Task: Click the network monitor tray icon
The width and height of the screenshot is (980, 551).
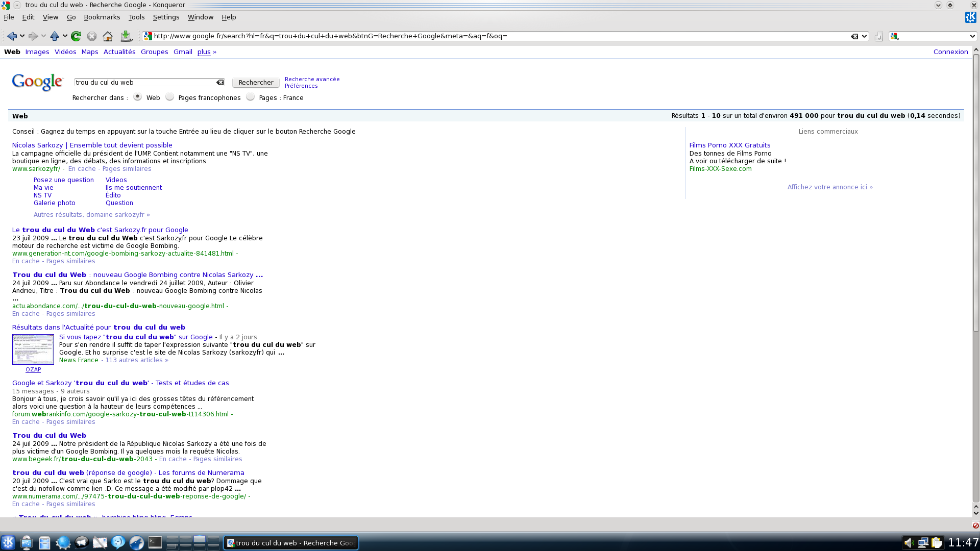Action: [x=923, y=543]
